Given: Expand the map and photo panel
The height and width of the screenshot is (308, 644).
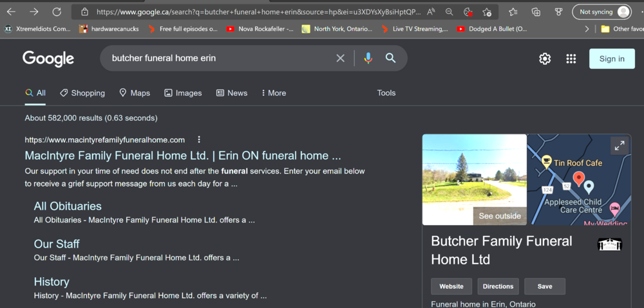Looking at the screenshot, I should (x=620, y=146).
